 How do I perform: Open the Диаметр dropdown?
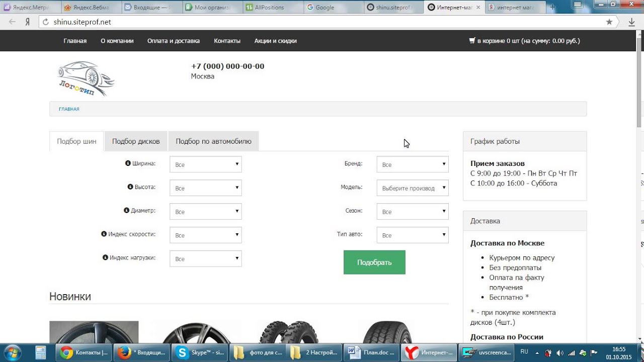pos(206,212)
